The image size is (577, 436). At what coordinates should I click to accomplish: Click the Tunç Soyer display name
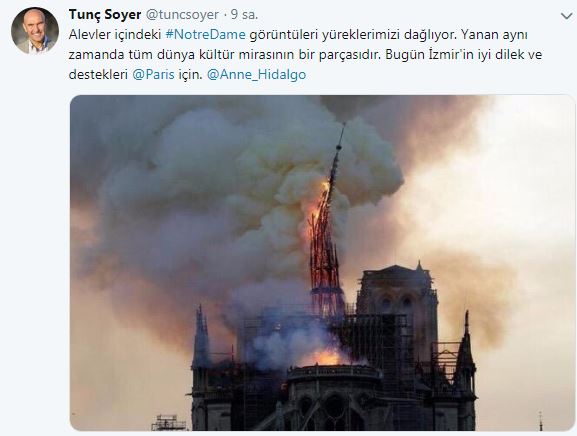point(105,15)
